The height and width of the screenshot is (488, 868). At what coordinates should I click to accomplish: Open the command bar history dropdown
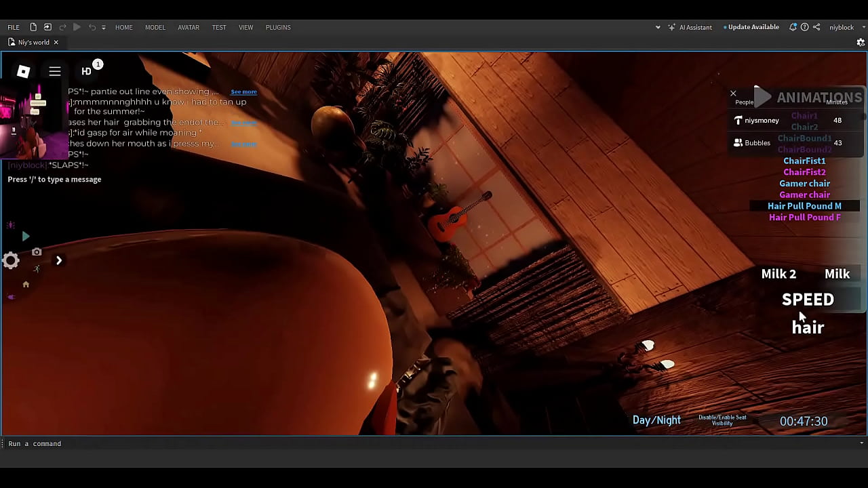[862, 443]
